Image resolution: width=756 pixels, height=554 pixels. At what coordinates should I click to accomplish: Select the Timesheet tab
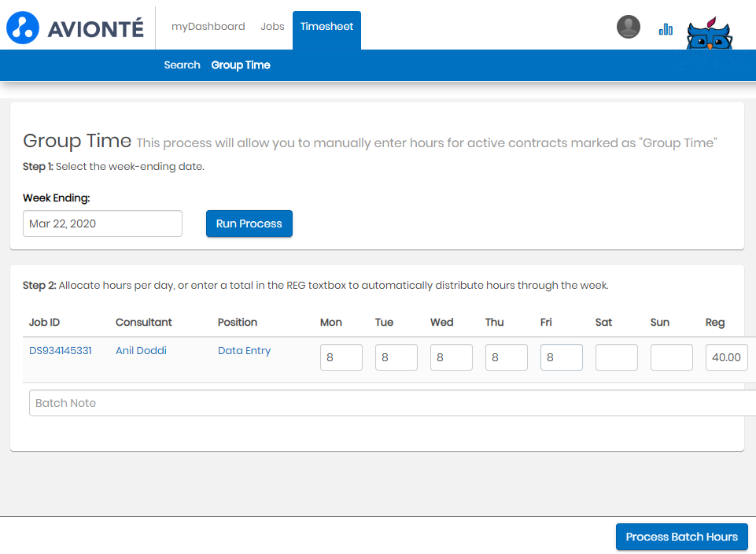pos(326,26)
